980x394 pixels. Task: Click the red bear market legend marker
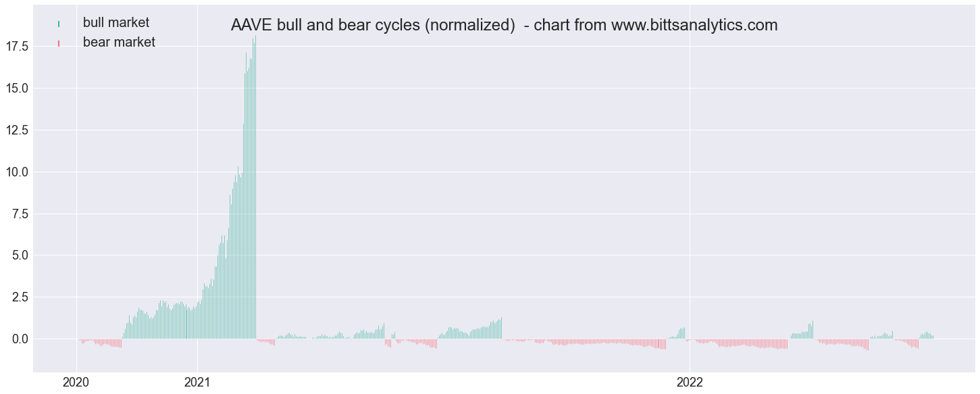point(59,43)
